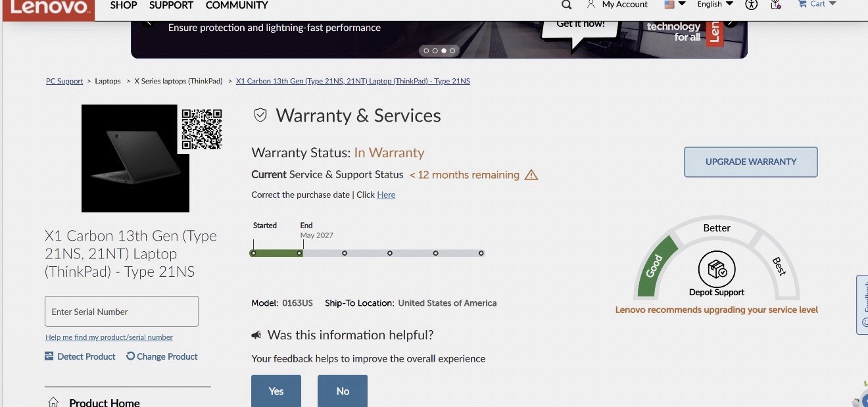Viewport: 868px width, 407px height.
Task: Click the Change Product link text
Action: (167, 356)
